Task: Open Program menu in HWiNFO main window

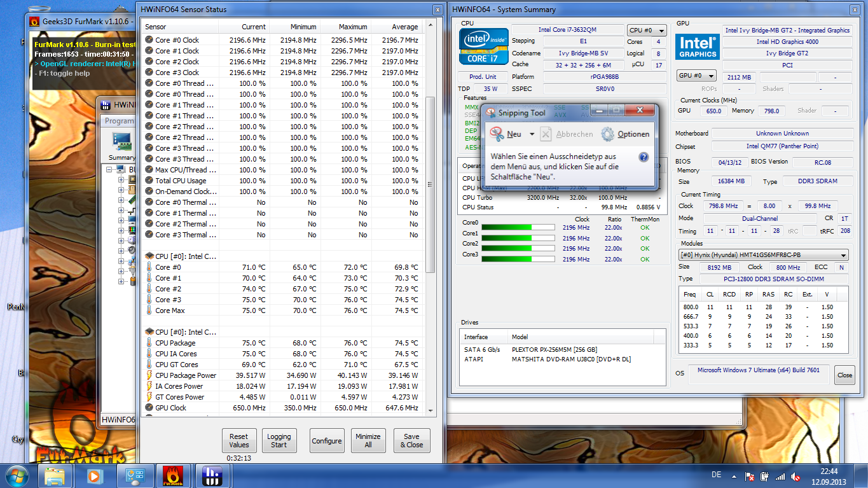Action: 119,121
